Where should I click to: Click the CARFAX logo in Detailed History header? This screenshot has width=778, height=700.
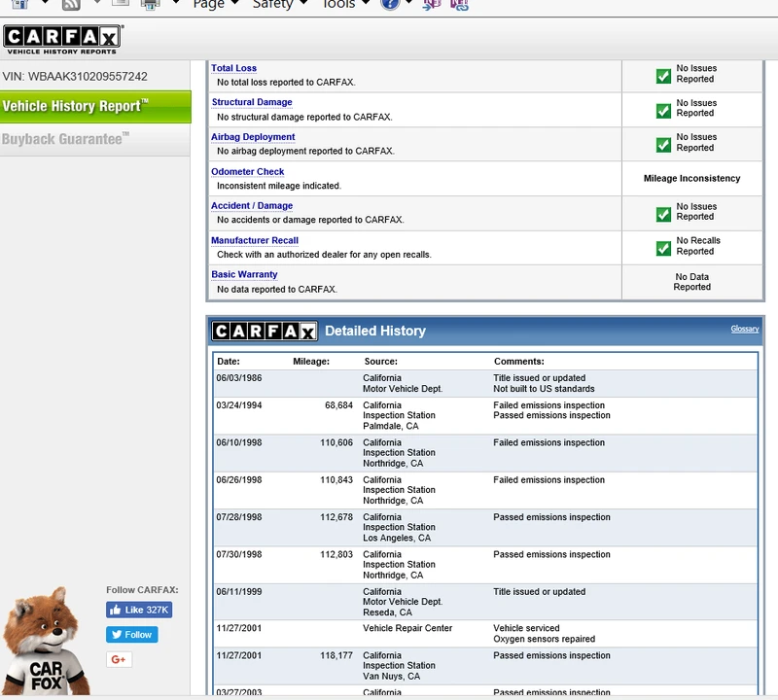click(265, 331)
